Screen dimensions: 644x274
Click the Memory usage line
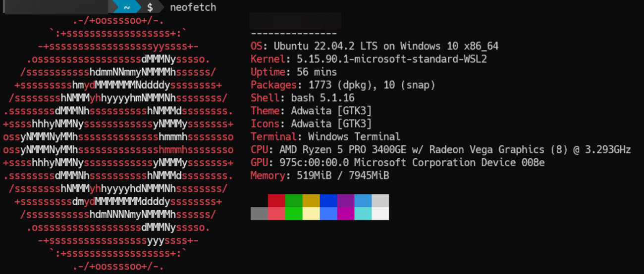tap(320, 175)
